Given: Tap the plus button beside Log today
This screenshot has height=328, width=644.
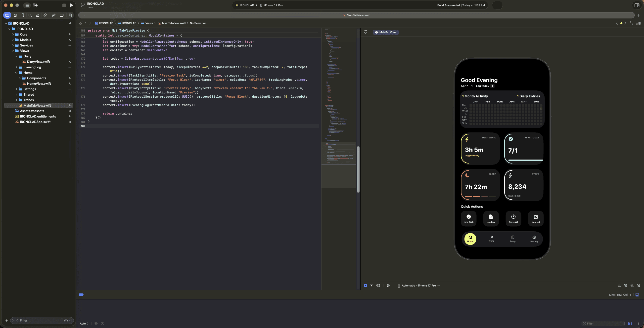Looking at the screenshot, I should coord(492,86).
